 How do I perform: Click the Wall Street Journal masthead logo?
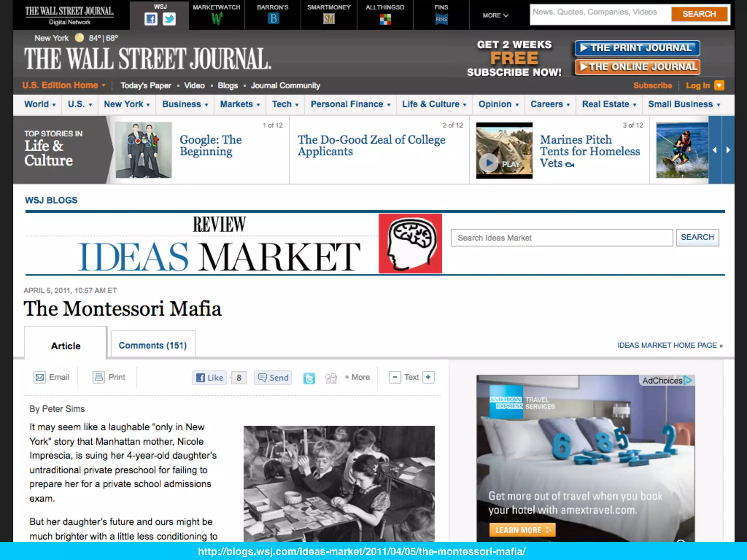pyautogui.click(x=148, y=59)
